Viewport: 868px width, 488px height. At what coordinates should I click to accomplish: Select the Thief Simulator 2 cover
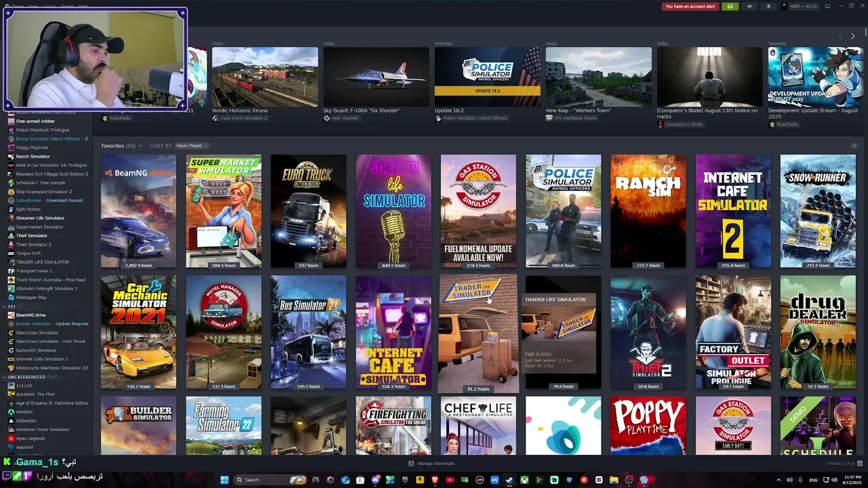[648, 332]
